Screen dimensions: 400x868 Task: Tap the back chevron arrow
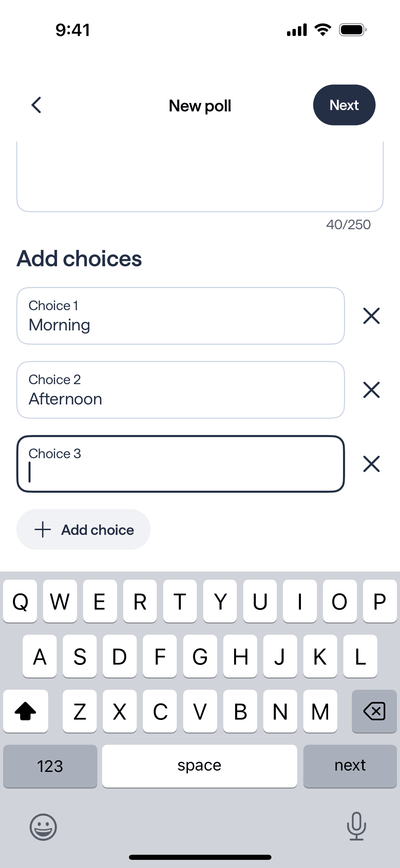(x=36, y=105)
